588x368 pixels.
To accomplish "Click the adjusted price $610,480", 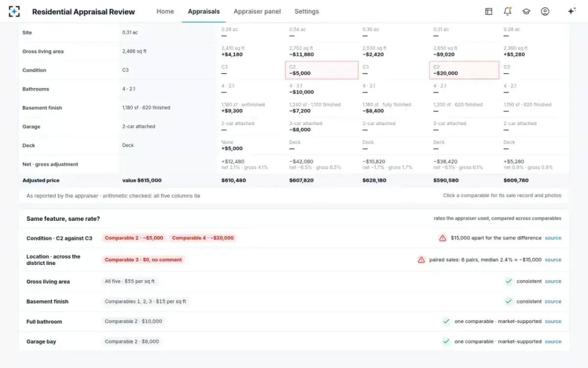I will tap(234, 181).
